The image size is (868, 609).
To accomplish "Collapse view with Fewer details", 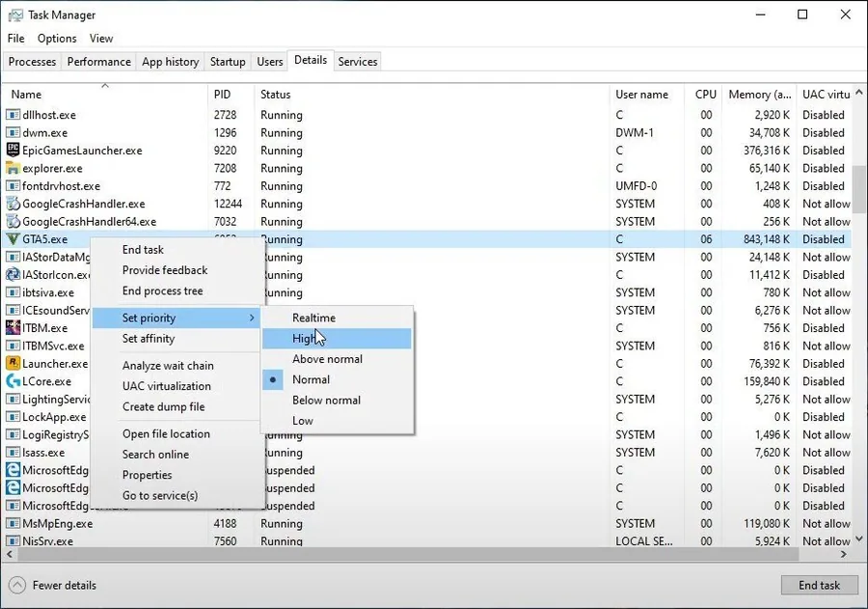I will pos(53,585).
